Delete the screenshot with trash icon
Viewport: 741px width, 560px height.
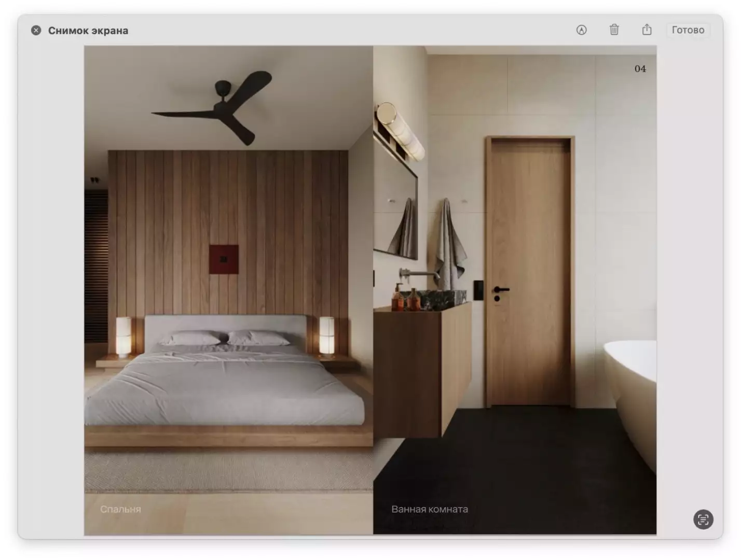614,30
